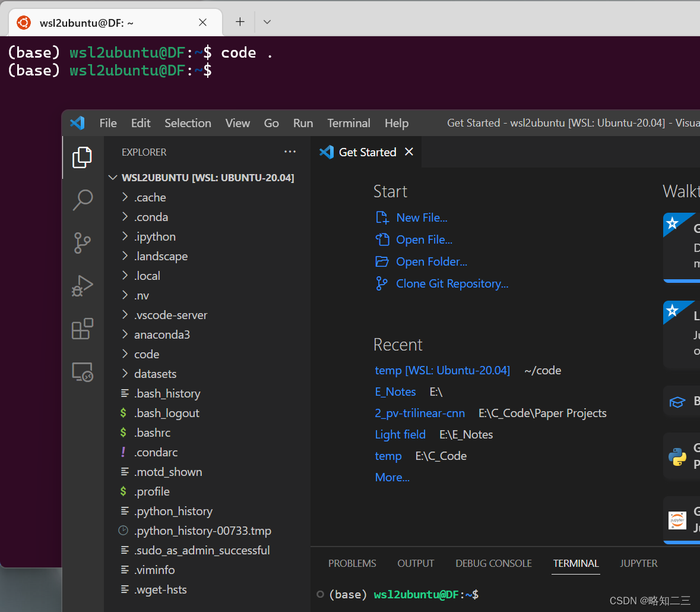Click the second starred walkthrough card

682,334
